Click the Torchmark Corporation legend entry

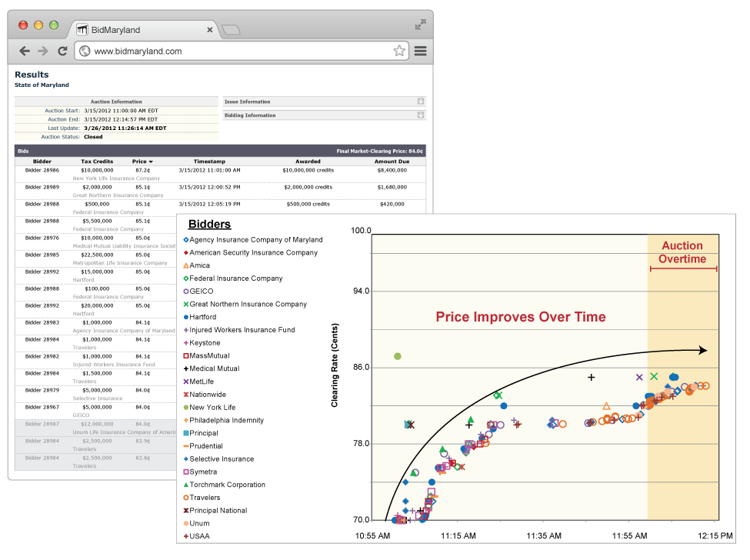(x=225, y=485)
